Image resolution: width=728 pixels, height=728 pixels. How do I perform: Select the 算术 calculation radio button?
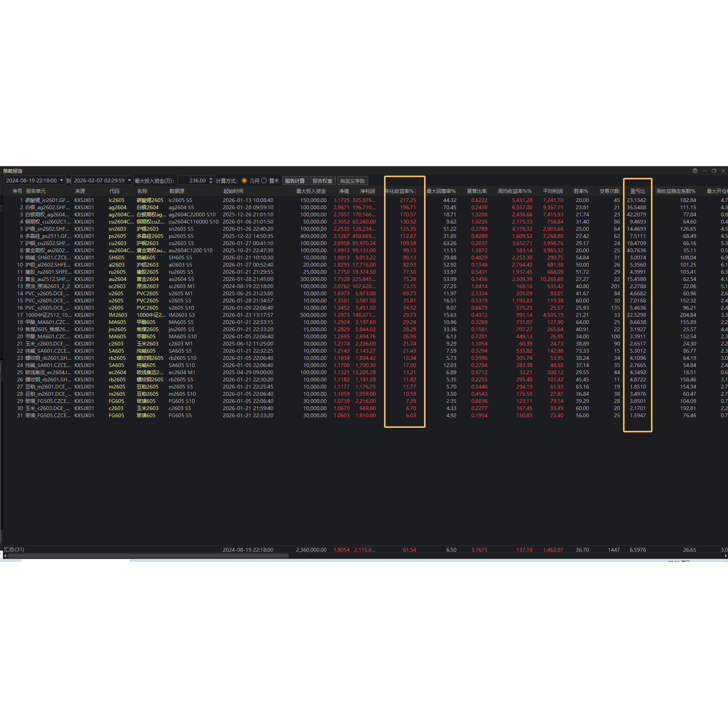[x=264, y=180]
